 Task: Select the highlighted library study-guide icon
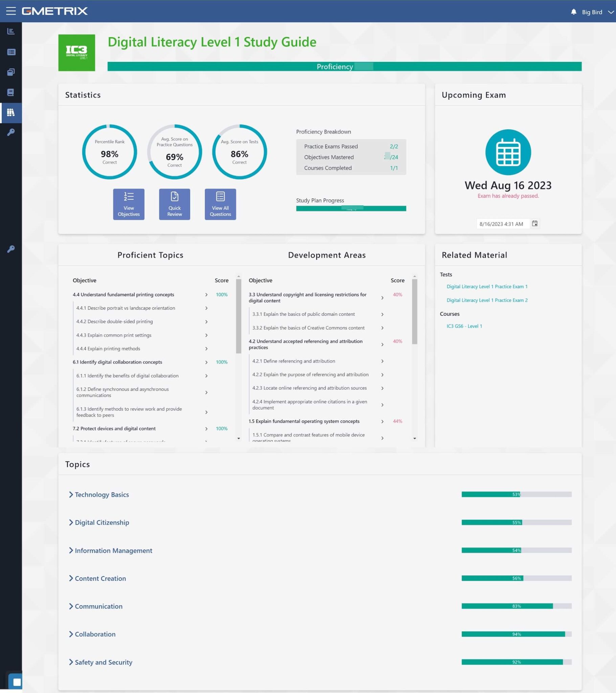coord(11,113)
